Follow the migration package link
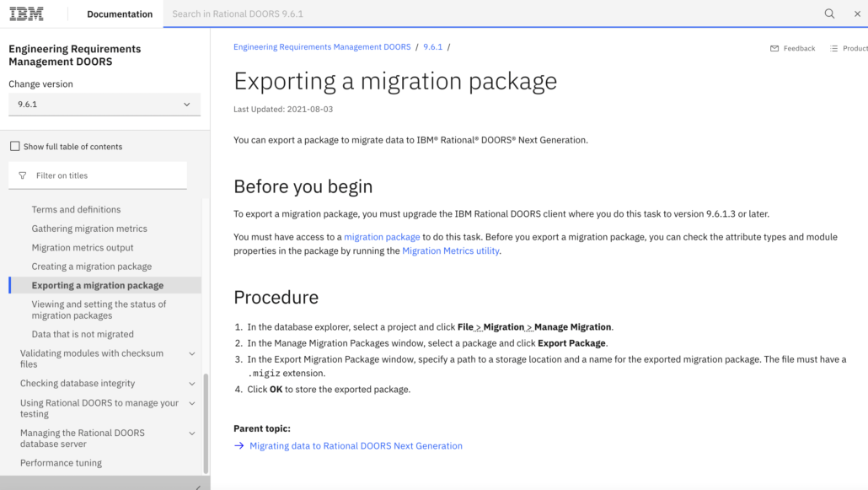 coord(382,237)
